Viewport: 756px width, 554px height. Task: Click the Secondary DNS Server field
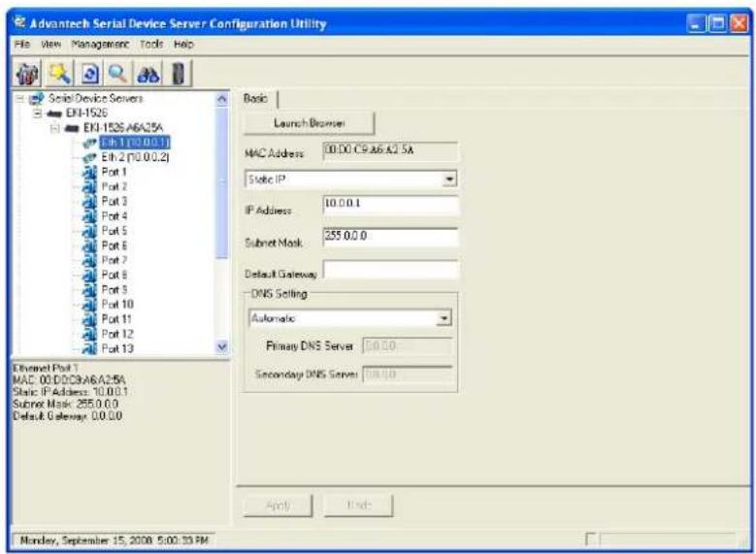click(x=408, y=375)
